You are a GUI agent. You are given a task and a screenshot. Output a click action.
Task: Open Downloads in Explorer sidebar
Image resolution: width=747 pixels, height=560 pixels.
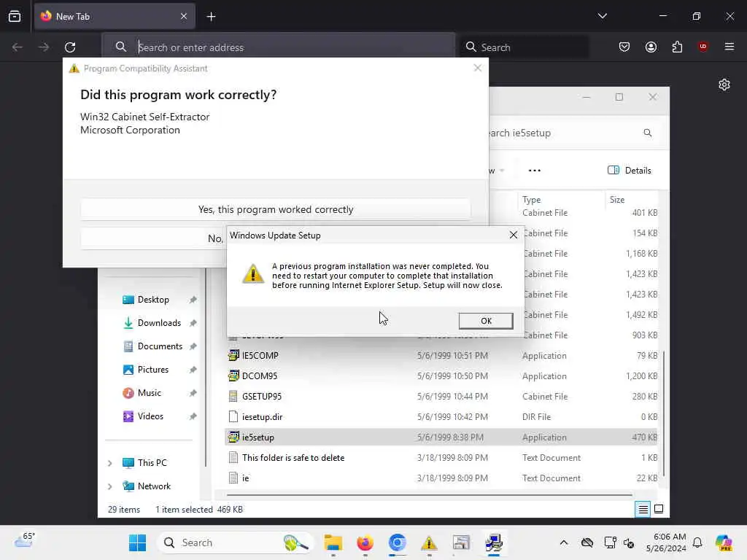point(159,323)
